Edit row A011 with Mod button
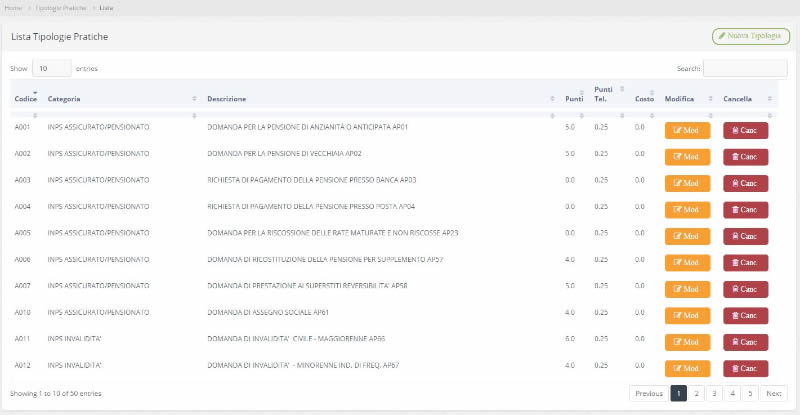Viewport: 800px width, 415px height. (x=687, y=342)
